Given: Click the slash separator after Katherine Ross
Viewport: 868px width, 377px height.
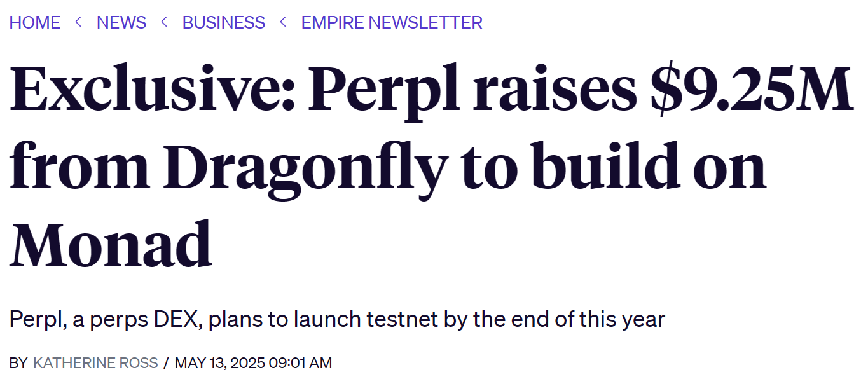Looking at the screenshot, I should pos(166,363).
